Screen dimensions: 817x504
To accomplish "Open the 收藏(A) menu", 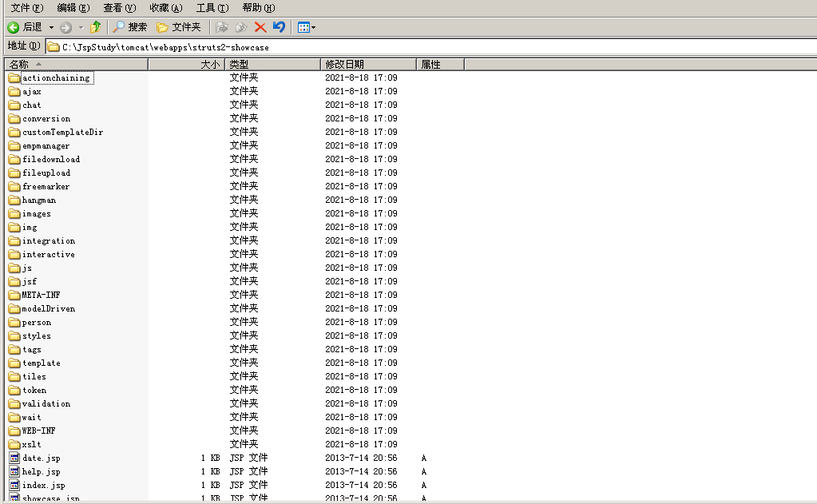I will (166, 8).
